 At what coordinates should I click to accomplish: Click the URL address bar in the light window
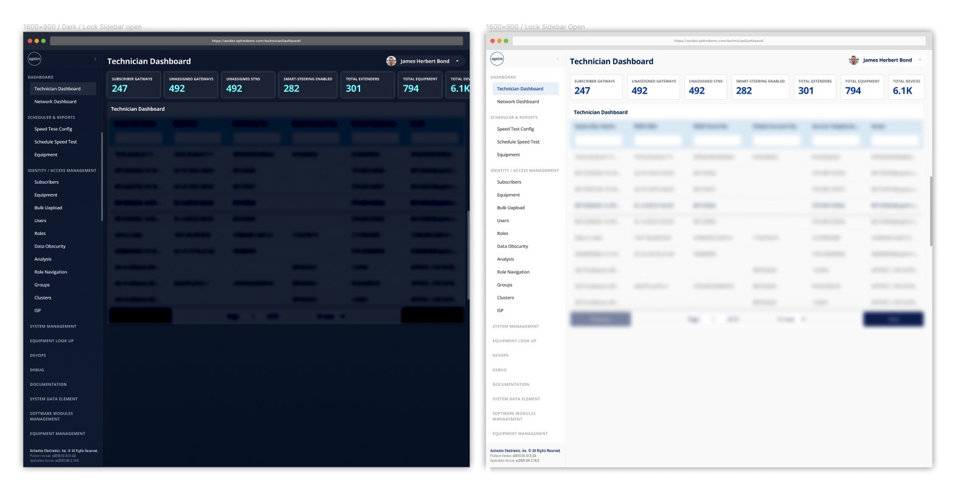(719, 41)
